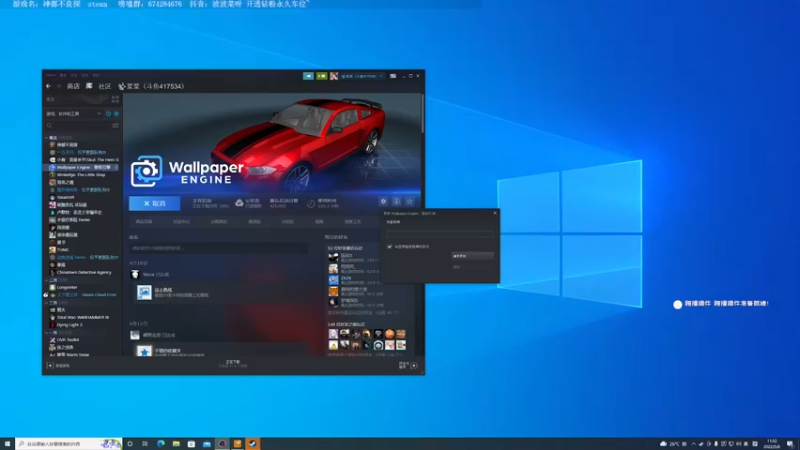The image size is (800, 450).
Task: Select Wallpaper Engine in library list
Action: 82,167
